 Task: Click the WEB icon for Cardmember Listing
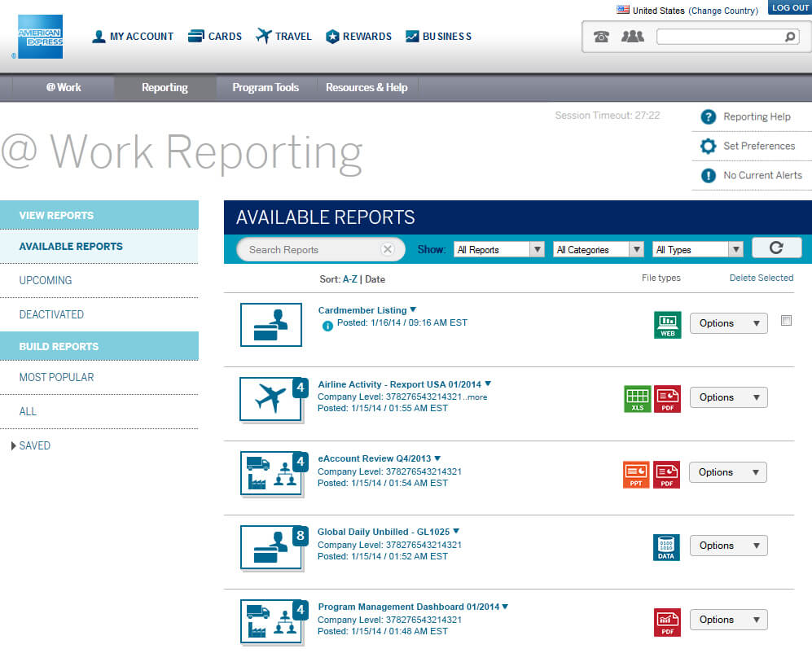[x=667, y=322]
